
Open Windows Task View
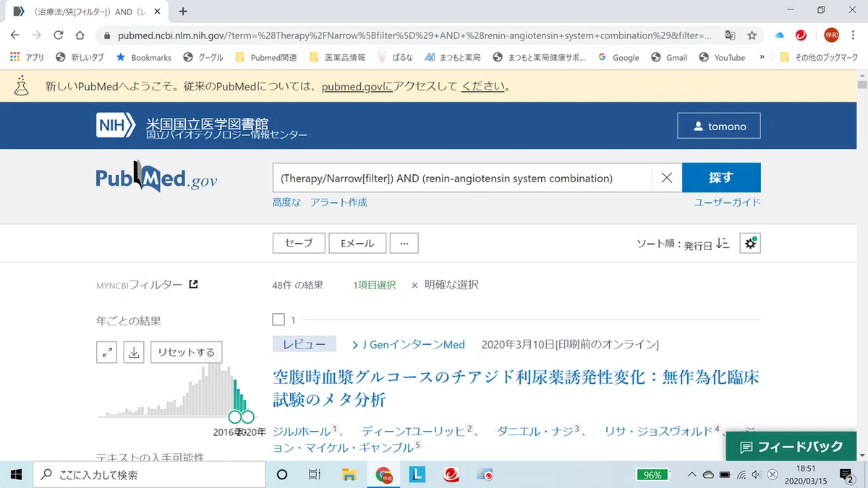[315, 475]
